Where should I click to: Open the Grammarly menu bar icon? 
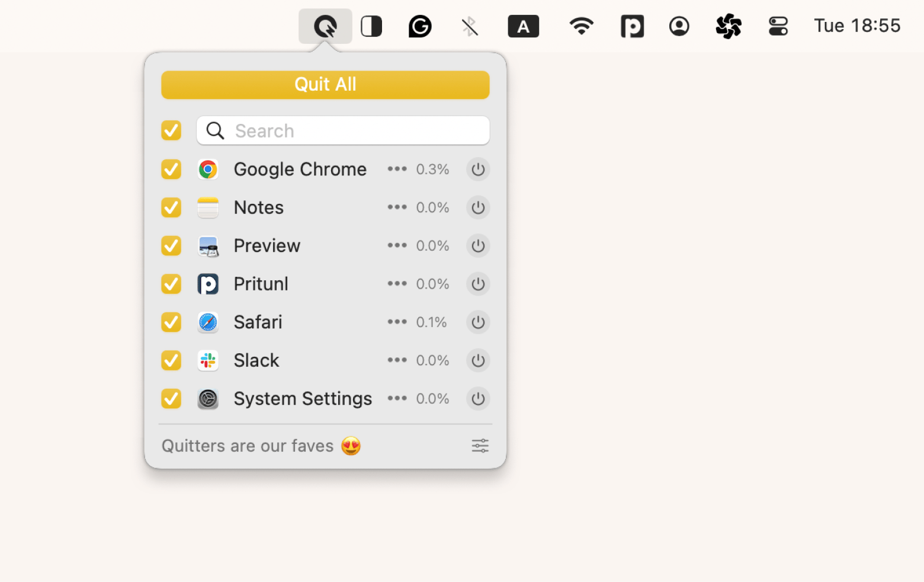(x=420, y=26)
